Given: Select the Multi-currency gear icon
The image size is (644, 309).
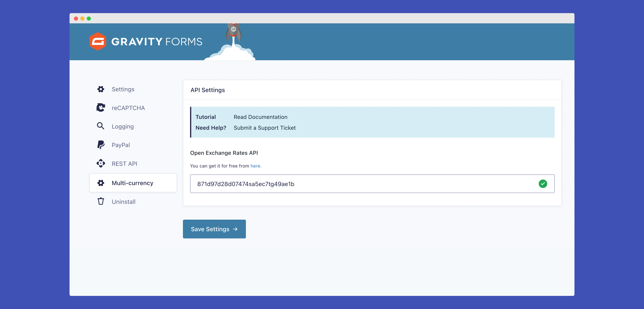Looking at the screenshot, I should pos(101,183).
